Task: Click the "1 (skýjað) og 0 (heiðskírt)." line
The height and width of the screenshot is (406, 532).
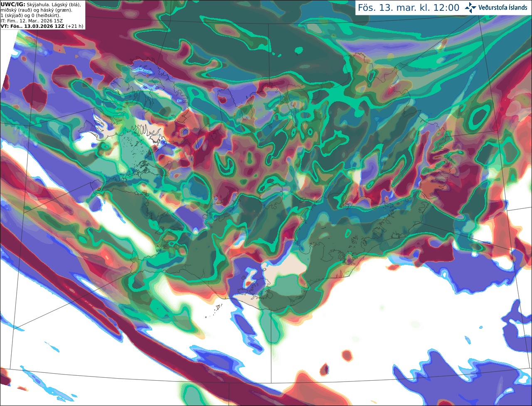Action: click(x=30, y=15)
